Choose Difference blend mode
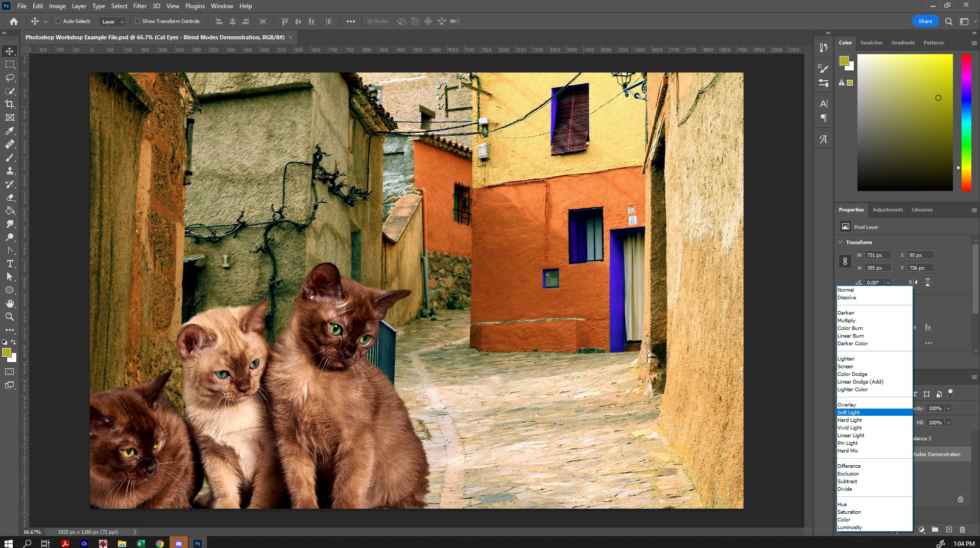The height and width of the screenshot is (548, 980). click(x=874, y=466)
